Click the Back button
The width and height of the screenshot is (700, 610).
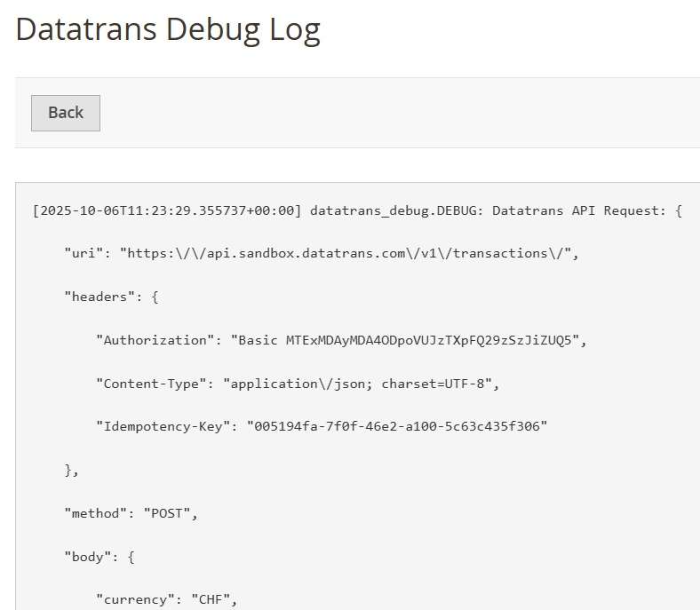(x=66, y=113)
